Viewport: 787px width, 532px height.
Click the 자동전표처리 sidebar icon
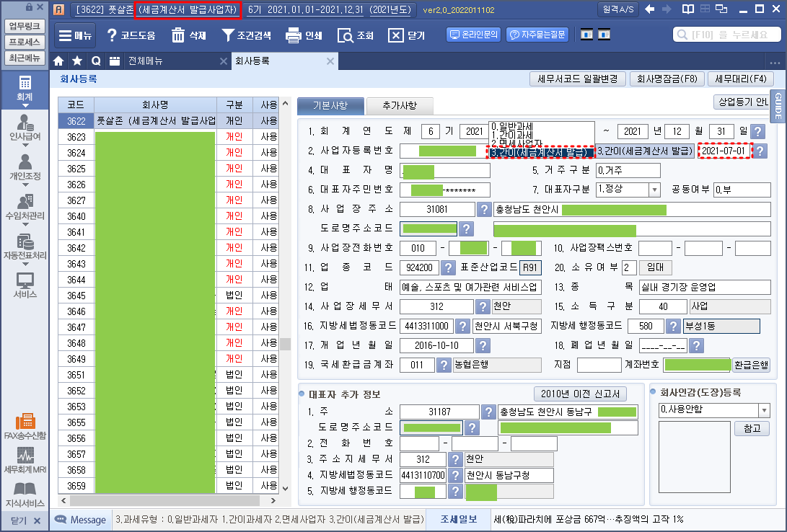(25, 247)
